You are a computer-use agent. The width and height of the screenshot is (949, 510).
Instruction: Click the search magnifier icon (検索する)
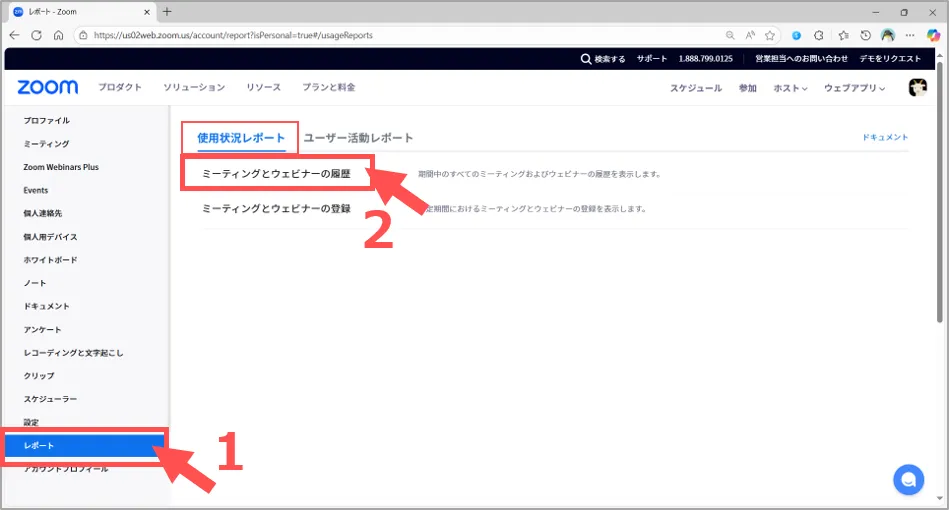pyautogui.click(x=586, y=59)
